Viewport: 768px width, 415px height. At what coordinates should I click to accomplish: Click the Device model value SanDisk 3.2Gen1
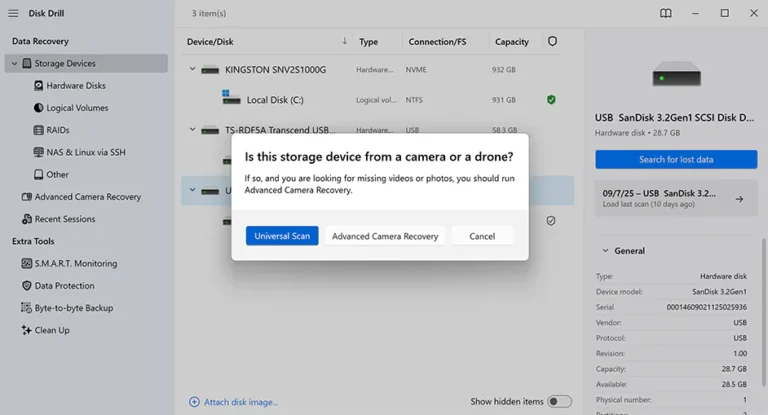click(x=719, y=292)
